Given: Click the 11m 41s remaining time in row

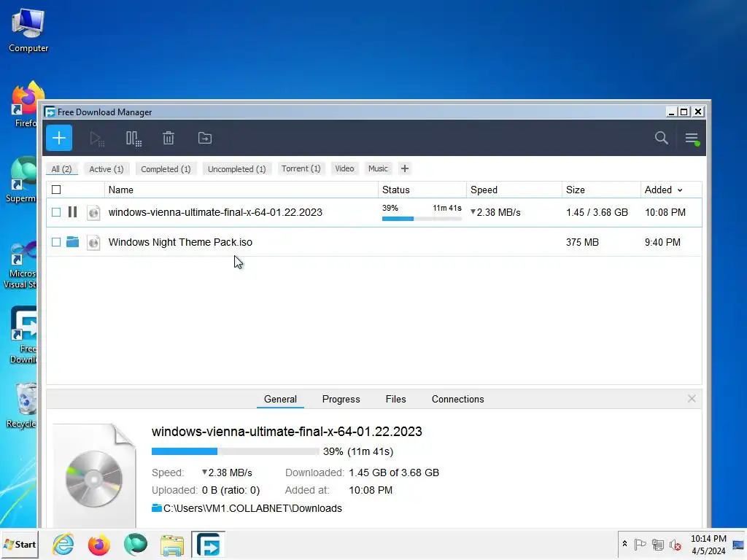Looking at the screenshot, I should pyautogui.click(x=447, y=208).
